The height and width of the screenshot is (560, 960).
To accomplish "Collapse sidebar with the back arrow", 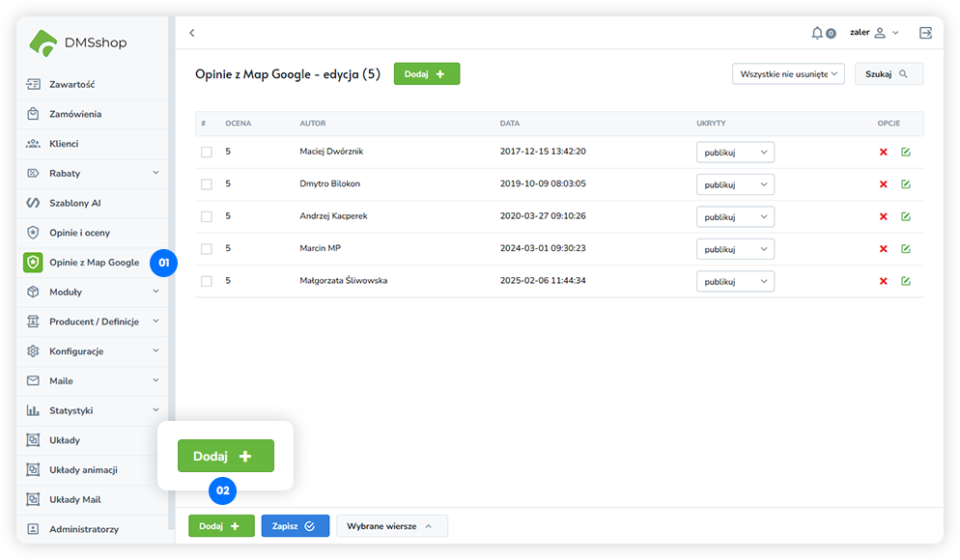I will point(191,33).
